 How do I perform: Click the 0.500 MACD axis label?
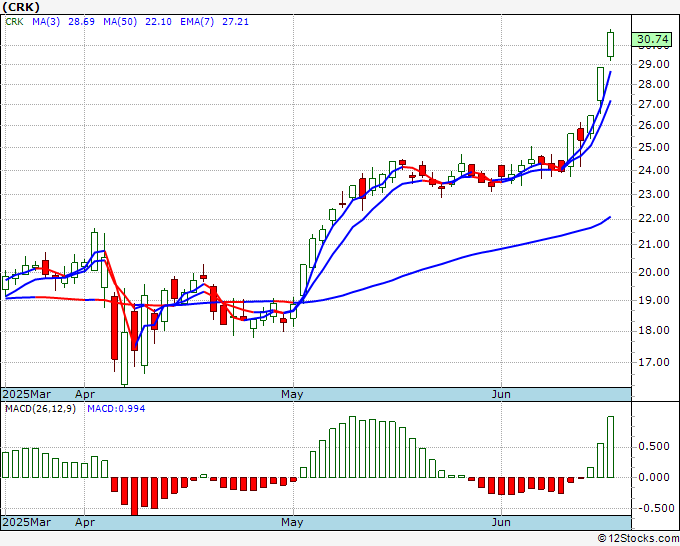654,447
